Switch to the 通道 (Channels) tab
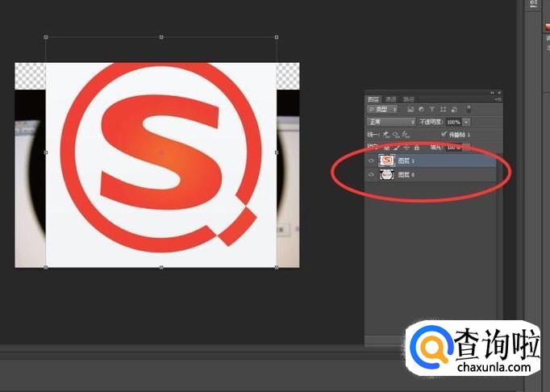 tap(390, 99)
